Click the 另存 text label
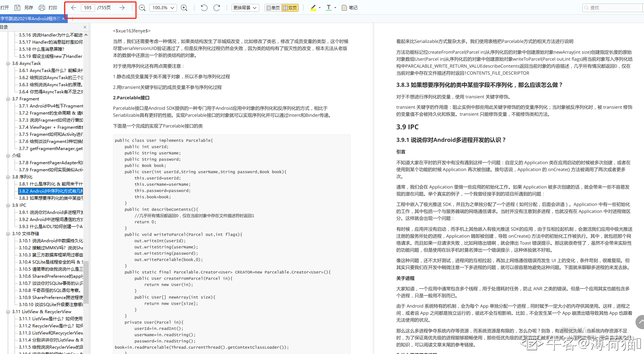 coord(29,8)
